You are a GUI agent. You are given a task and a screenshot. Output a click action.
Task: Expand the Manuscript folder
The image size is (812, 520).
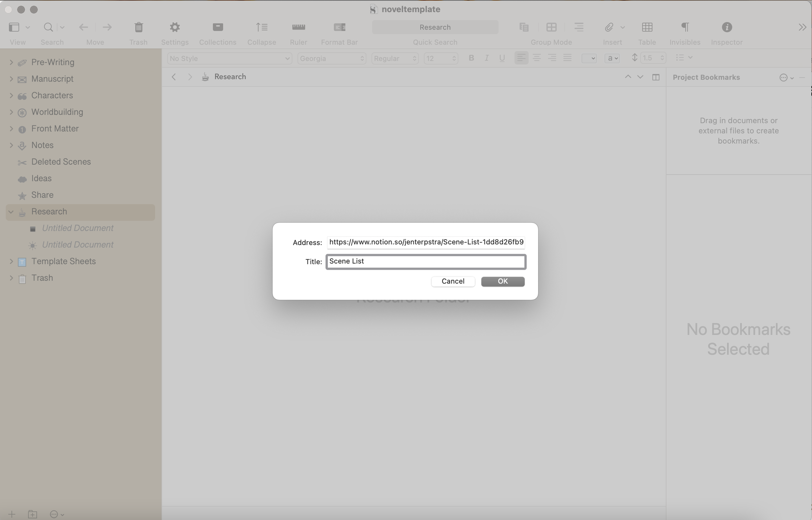(x=11, y=79)
